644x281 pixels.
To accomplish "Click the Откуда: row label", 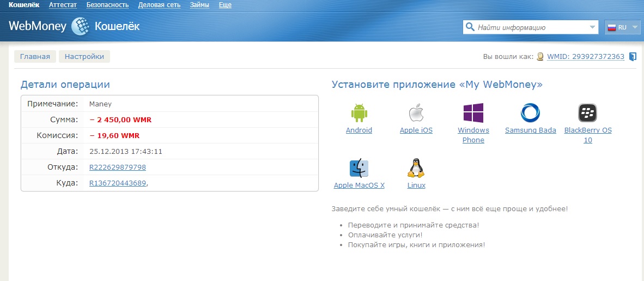I will 63,168.
